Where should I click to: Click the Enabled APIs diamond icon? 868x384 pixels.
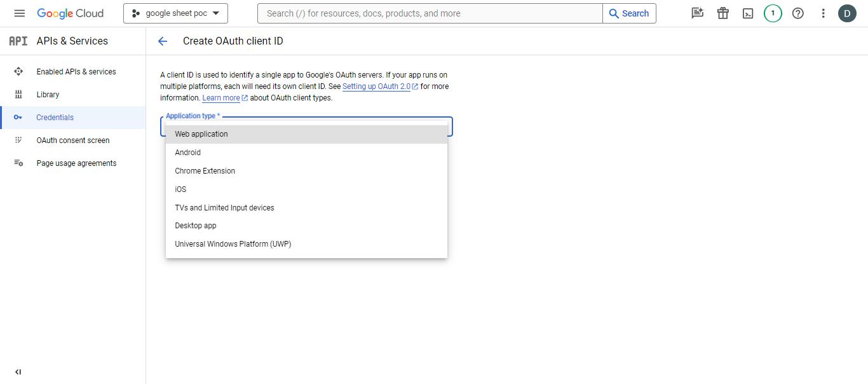[18, 72]
